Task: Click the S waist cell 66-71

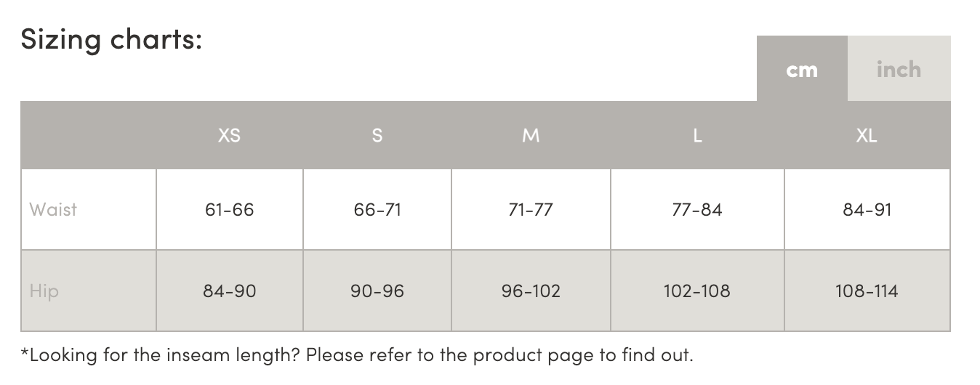Action: point(377,210)
